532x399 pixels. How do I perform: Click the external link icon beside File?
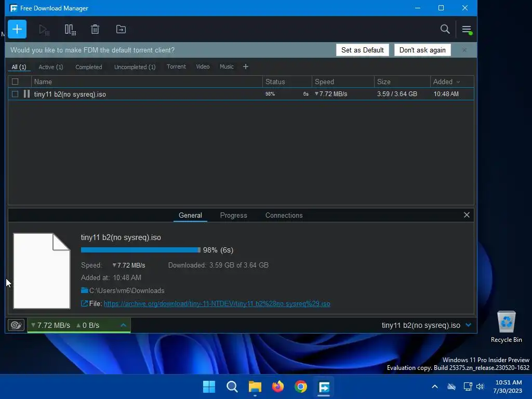[84, 303]
